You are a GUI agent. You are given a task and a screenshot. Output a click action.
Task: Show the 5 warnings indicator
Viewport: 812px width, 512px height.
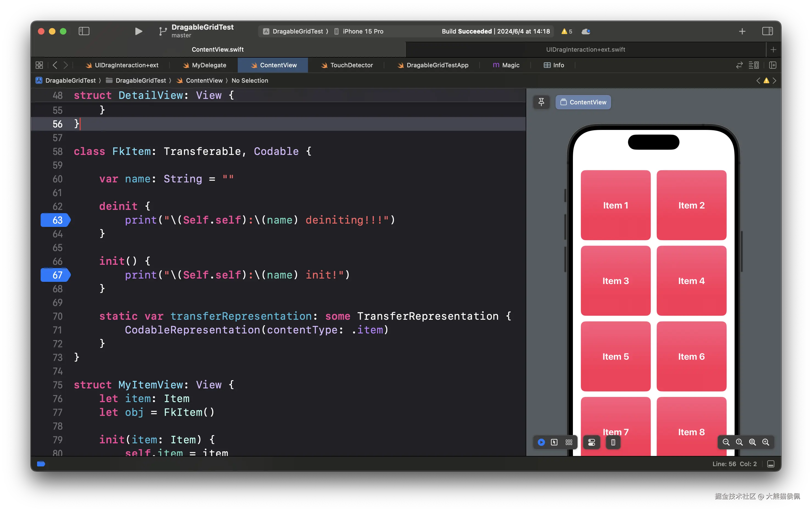[x=567, y=31]
